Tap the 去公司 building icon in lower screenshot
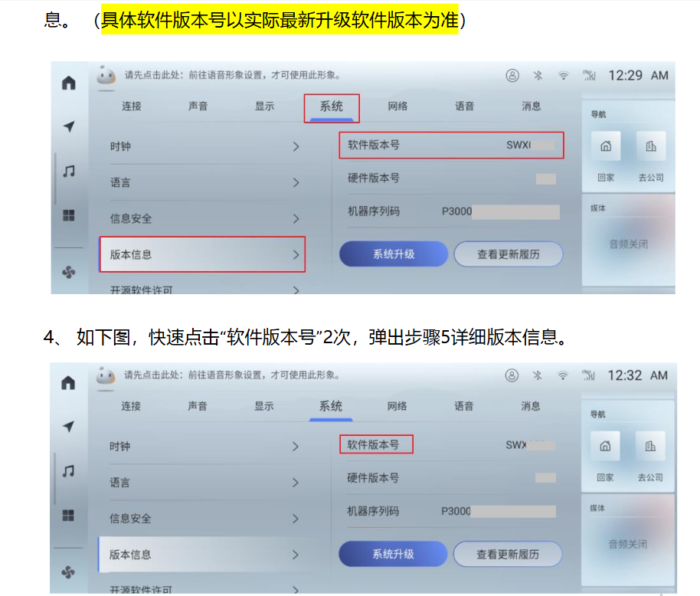 650,446
